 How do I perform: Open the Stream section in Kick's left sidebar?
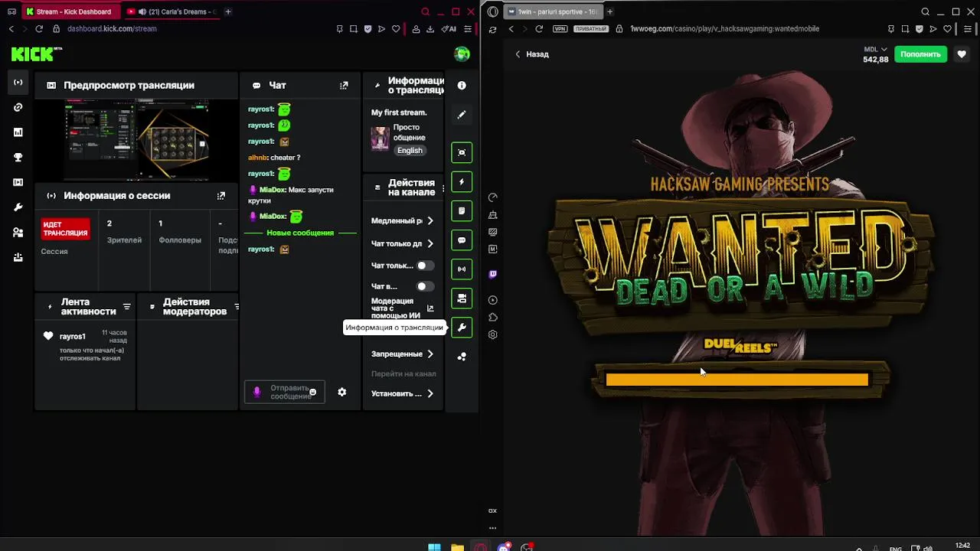click(18, 82)
